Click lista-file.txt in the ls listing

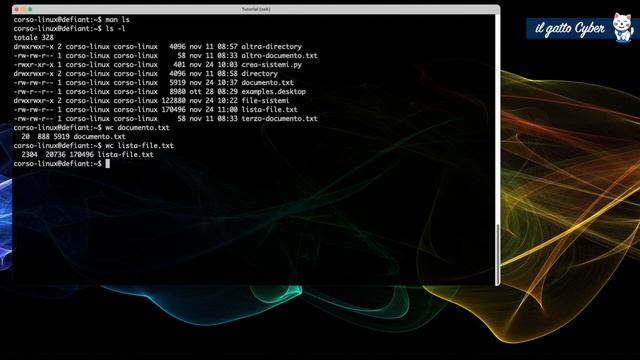[x=269, y=109]
